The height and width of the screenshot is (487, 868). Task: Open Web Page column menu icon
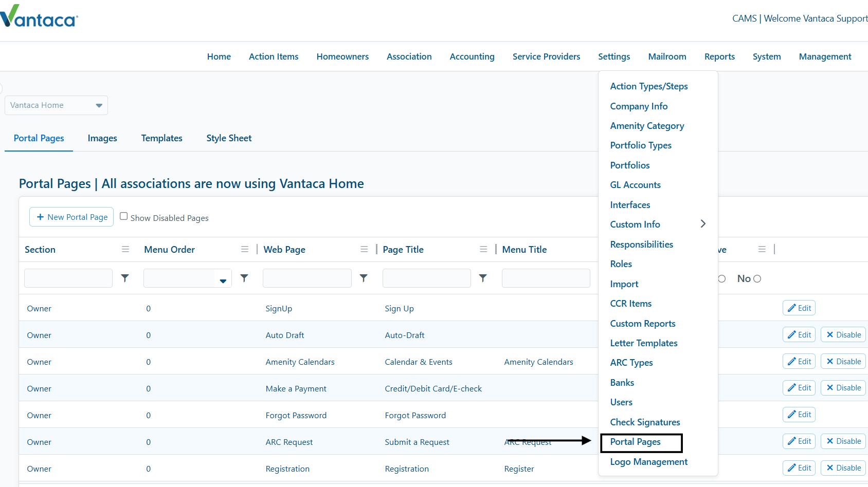tap(364, 249)
